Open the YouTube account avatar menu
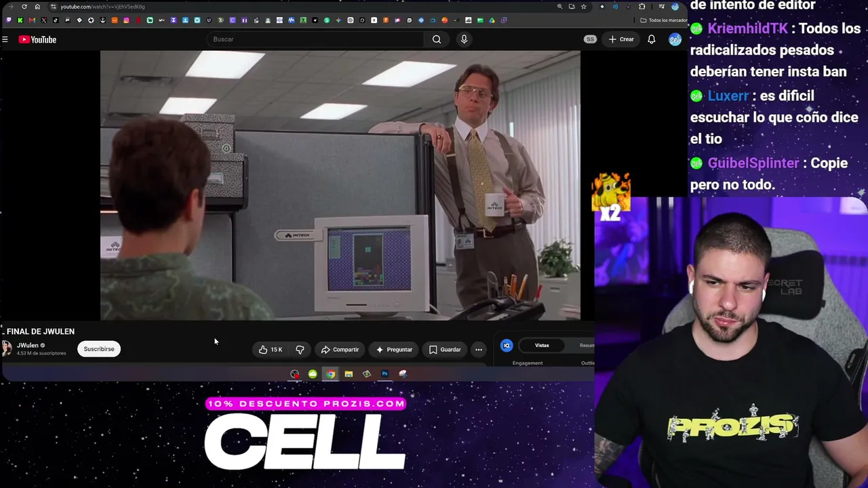868x488 pixels. pos(675,39)
